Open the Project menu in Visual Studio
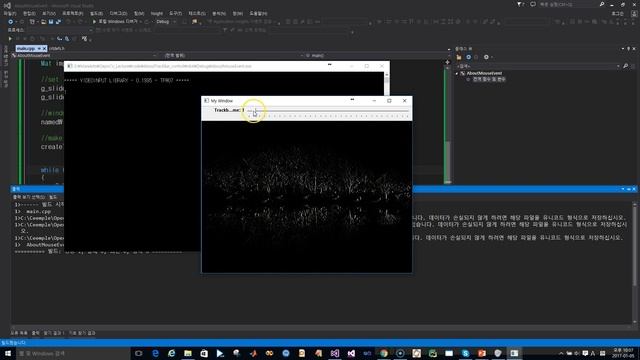Viewport: 640px width, 360px height. pos(72,13)
